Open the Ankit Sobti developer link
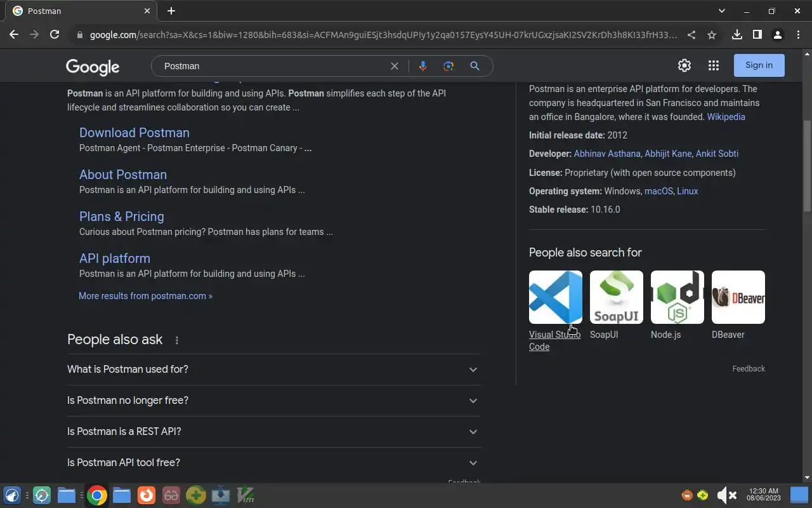The height and width of the screenshot is (508, 812). click(717, 154)
